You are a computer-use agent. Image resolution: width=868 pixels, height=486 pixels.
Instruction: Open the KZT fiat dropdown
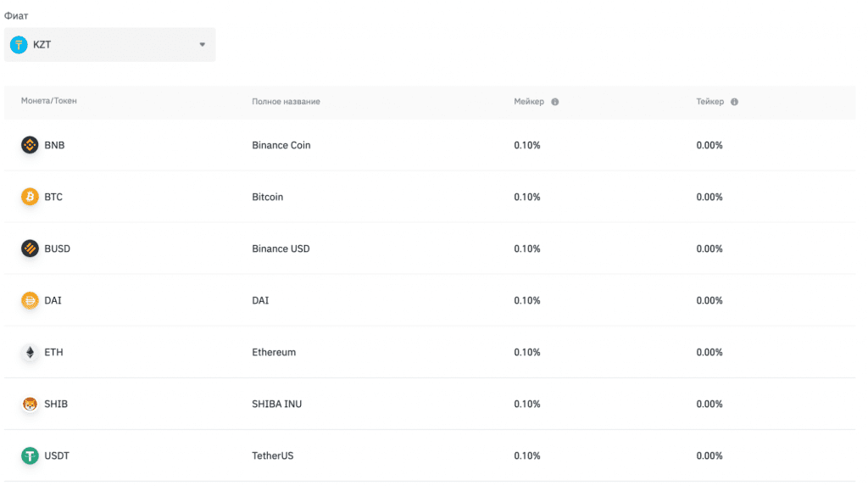pos(109,45)
